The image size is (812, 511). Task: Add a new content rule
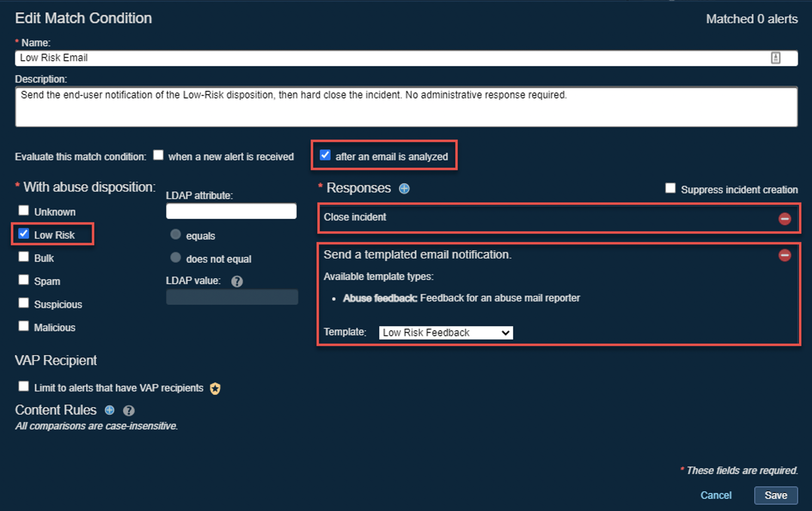point(109,410)
